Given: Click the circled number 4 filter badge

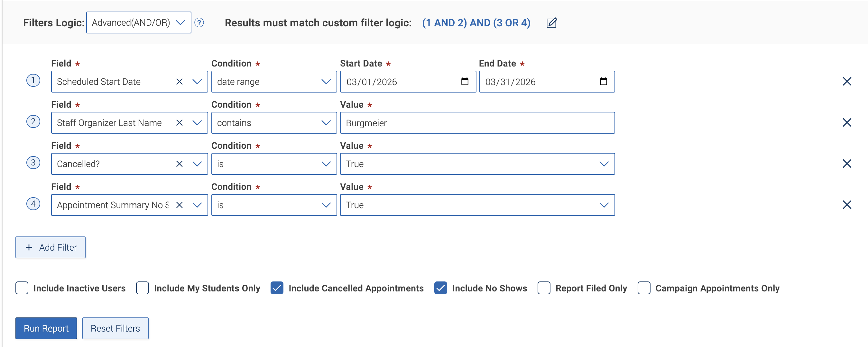Looking at the screenshot, I should click(33, 204).
